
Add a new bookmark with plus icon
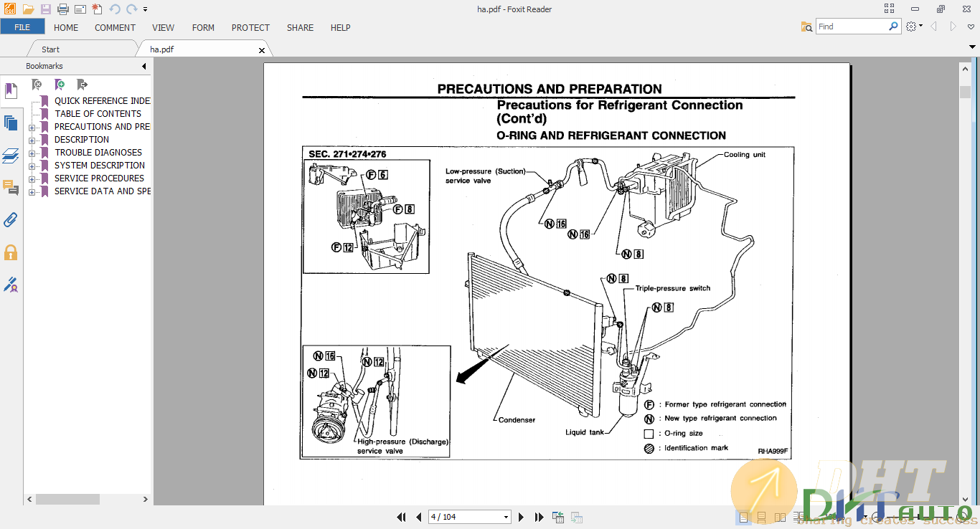(x=60, y=85)
